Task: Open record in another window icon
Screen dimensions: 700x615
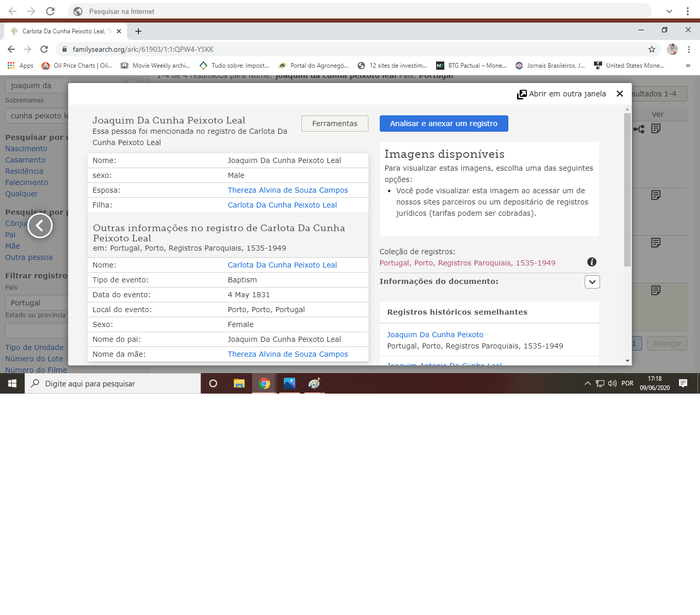Action: (x=522, y=94)
